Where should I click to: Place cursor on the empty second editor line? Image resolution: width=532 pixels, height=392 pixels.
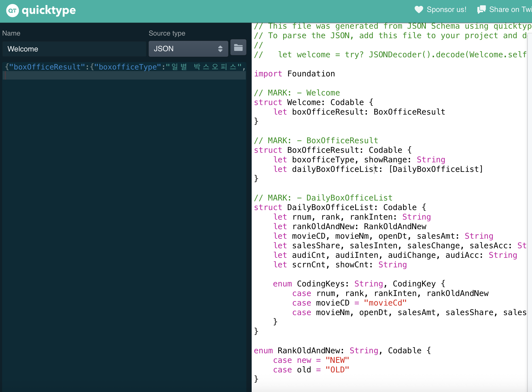click(125, 76)
